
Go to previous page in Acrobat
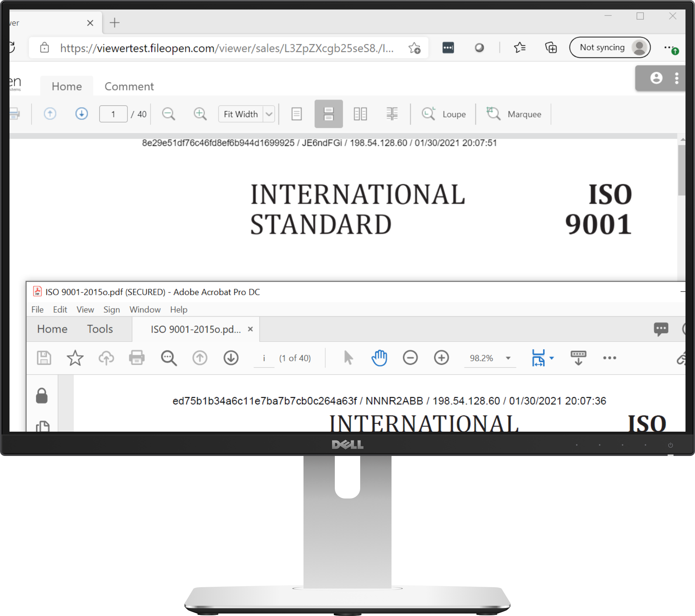200,358
